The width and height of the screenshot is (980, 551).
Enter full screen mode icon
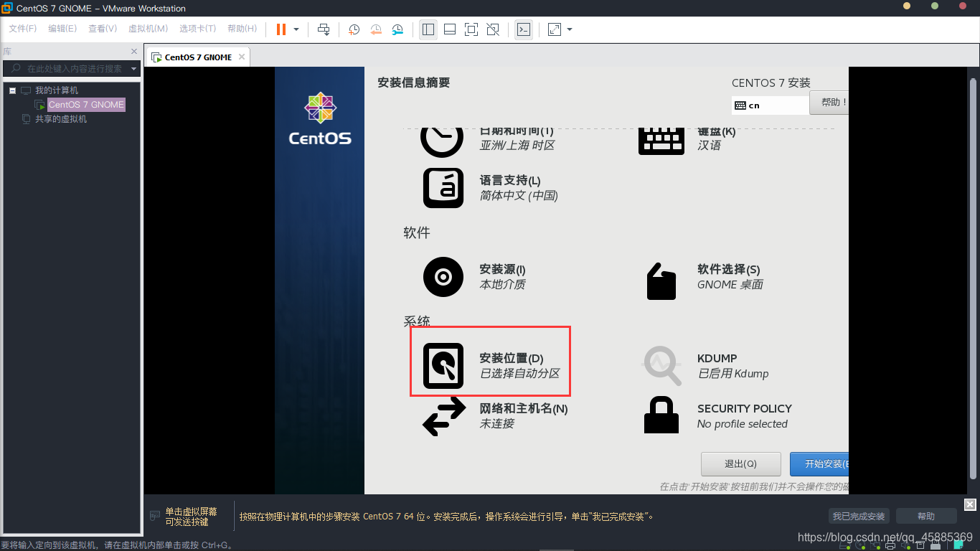tap(471, 29)
